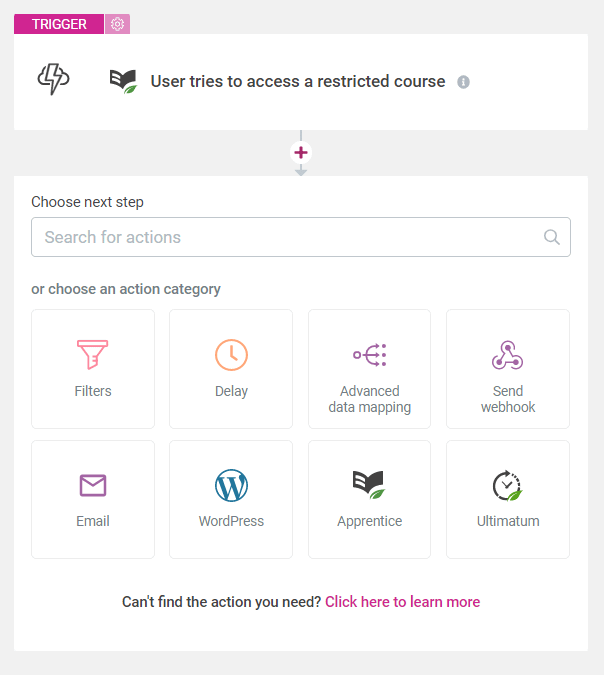Click the magnifier search icon
Screen dimensions: 604x675
(552, 237)
